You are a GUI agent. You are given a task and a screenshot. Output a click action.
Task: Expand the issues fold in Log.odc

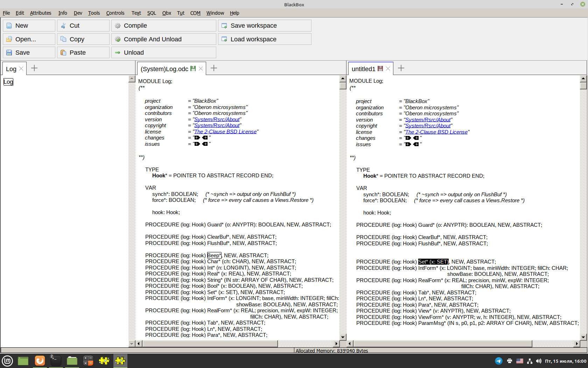pyautogui.click(x=197, y=144)
